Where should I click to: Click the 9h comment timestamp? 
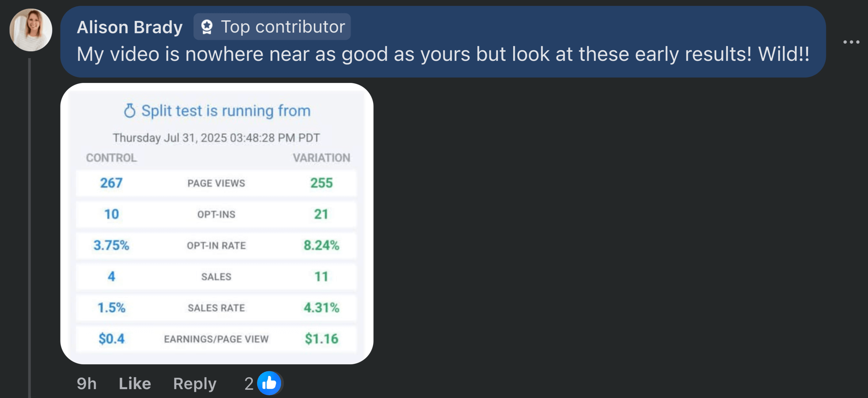pyautogui.click(x=86, y=384)
